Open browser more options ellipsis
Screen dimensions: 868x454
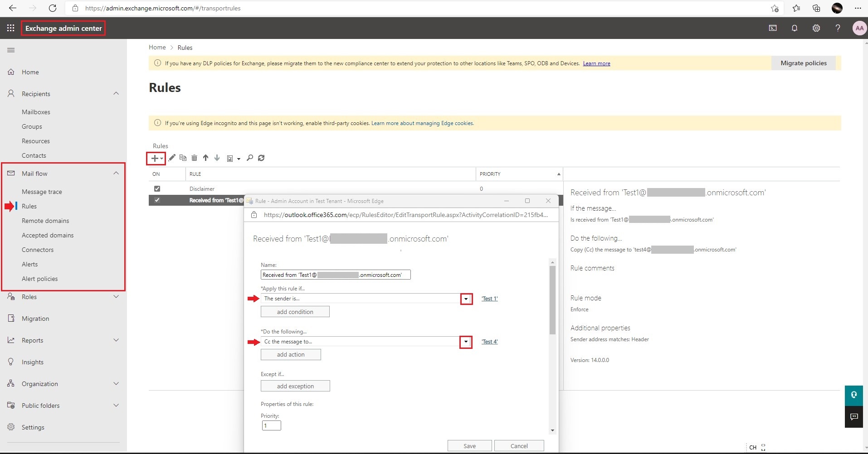pyautogui.click(x=858, y=8)
